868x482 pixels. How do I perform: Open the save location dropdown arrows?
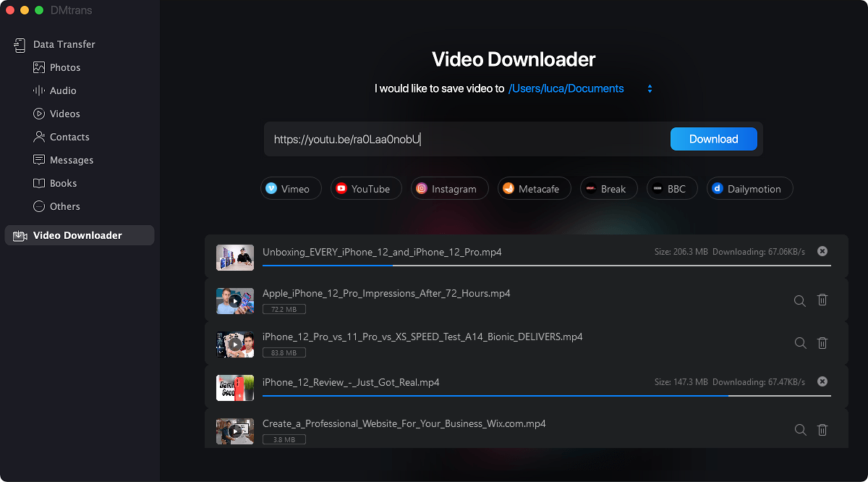650,89
